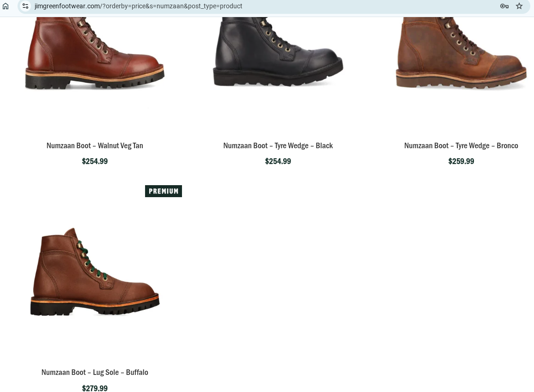
Task: Click the $259.99 price under Bronco boot
Action: (461, 161)
